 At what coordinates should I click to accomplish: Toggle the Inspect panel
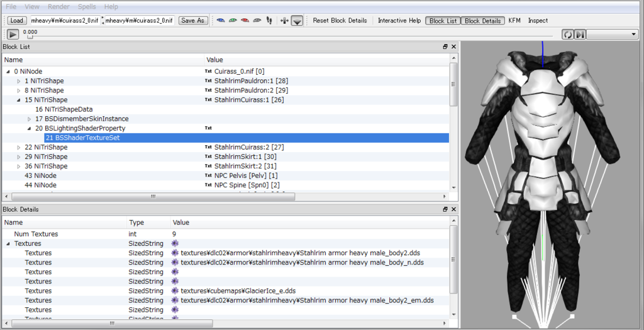538,21
